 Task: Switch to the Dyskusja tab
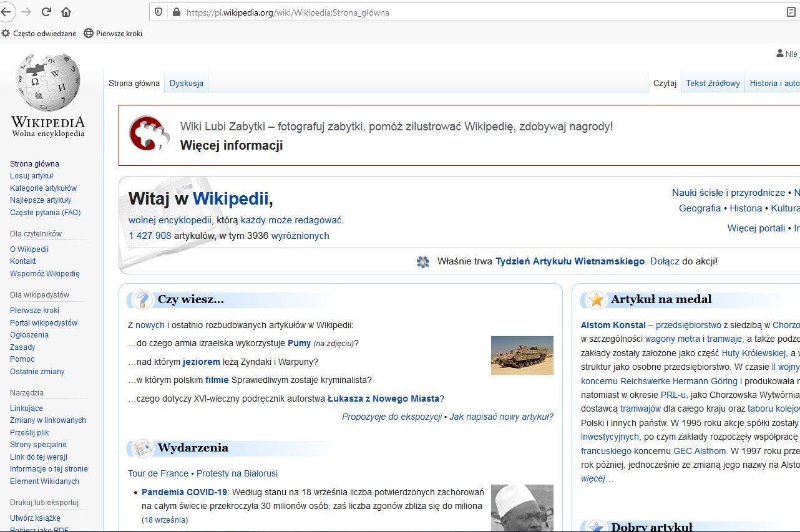(186, 83)
